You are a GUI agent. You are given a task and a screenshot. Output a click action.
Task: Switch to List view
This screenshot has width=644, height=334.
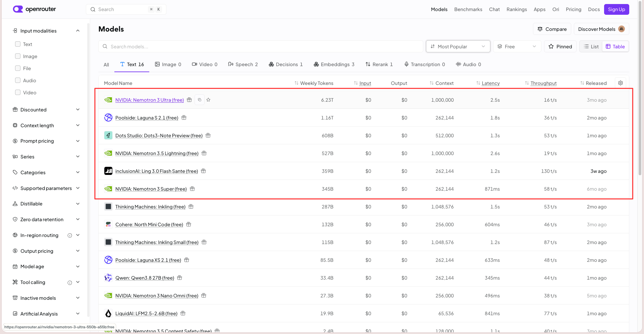click(x=591, y=46)
